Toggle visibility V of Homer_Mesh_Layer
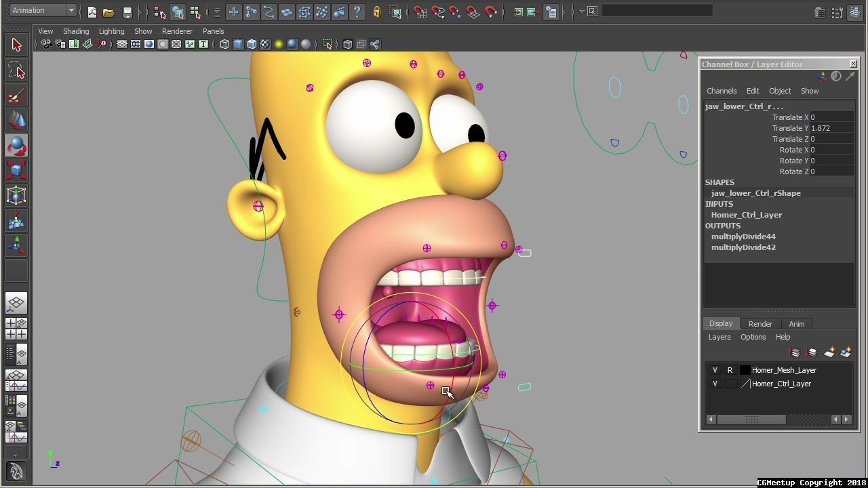Image resolution: width=868 pixels, height=488 pixels. click(x=715, y=370)
